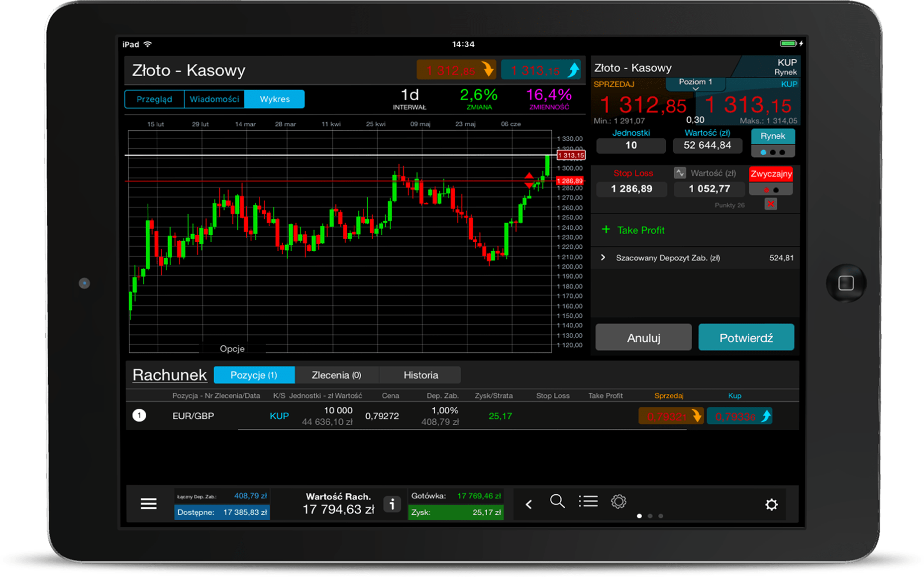Switch order type via the Rynek selector
This screenshot has height=577, width=924.
coord(773,136)
